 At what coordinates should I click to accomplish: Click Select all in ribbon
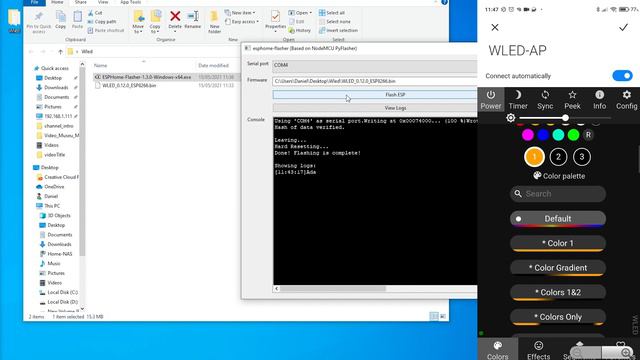(332, 13)
